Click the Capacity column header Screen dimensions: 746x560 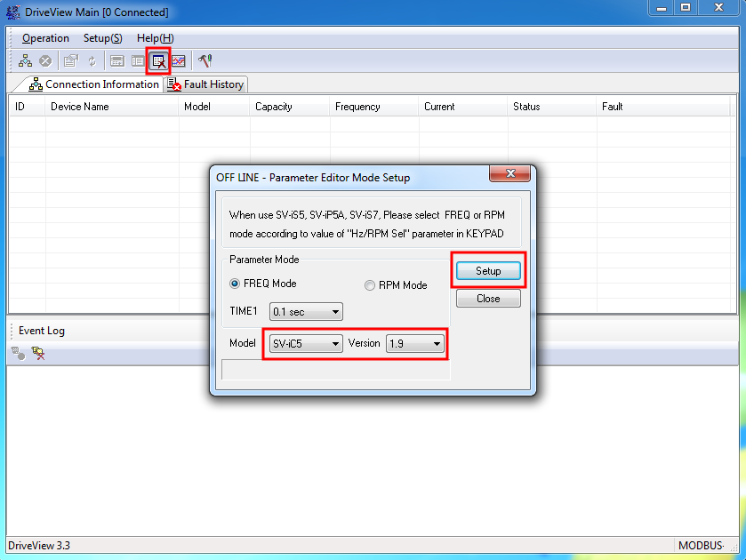click(x=290, y=107)
